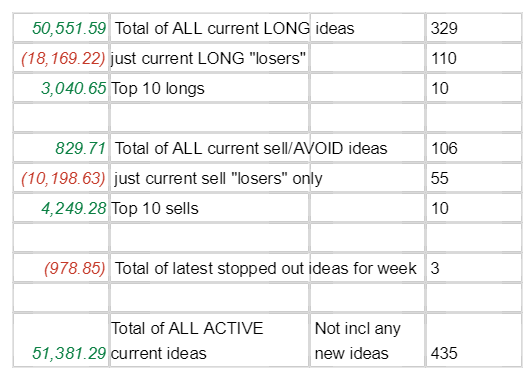Click the cell containing 55
Image resolution: width=525 pixels, height=381 pixels.
pos(474,178)
